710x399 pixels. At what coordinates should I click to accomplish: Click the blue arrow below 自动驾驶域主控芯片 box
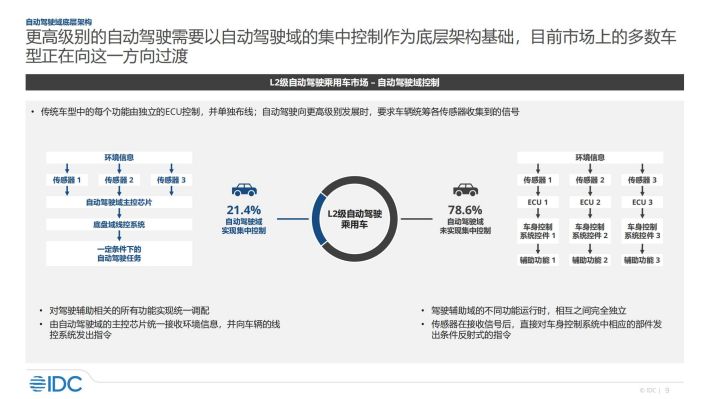point(119,213)
